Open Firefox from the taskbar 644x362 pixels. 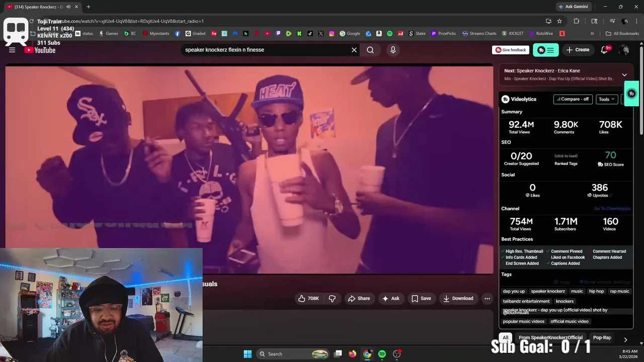point(353,354)
